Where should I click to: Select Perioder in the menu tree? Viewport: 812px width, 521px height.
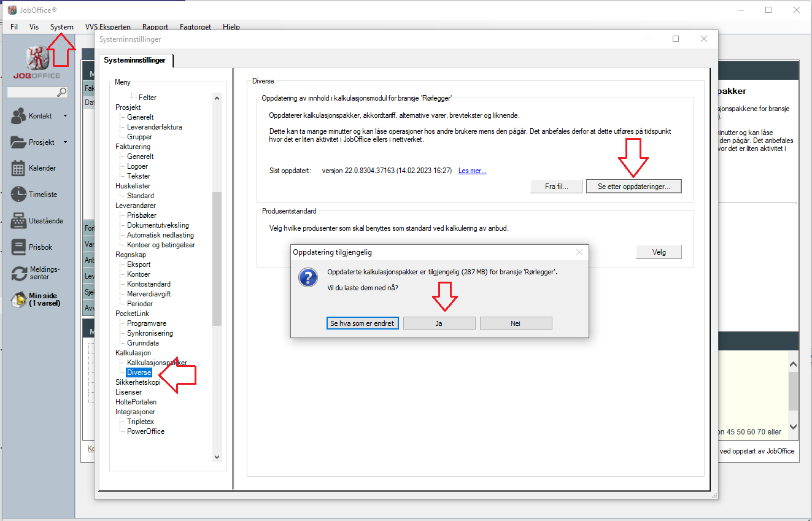click(x=140, y=304)
